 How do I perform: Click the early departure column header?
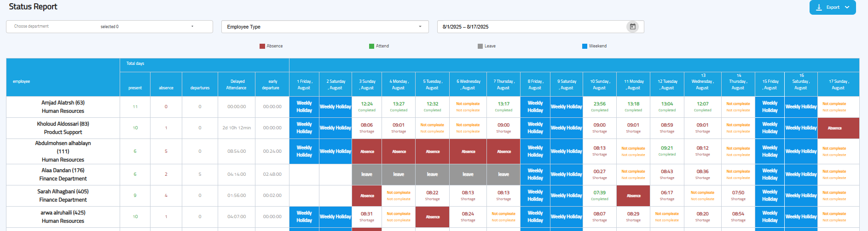272,84
